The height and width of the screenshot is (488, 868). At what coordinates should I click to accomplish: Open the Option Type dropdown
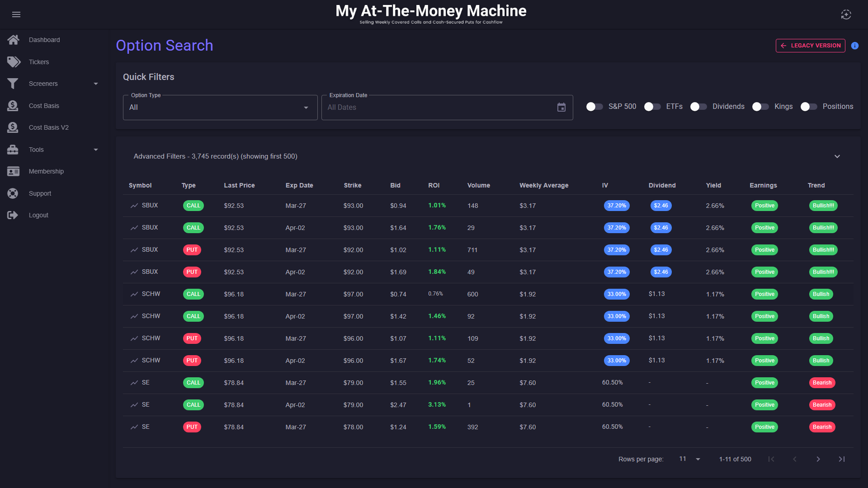[220, 108]
